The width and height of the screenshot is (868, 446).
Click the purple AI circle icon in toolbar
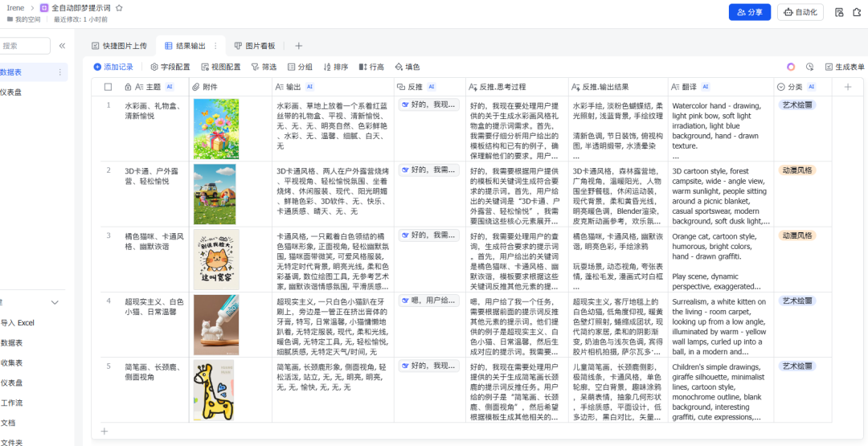pyautogui.click(x=791, y=67)
